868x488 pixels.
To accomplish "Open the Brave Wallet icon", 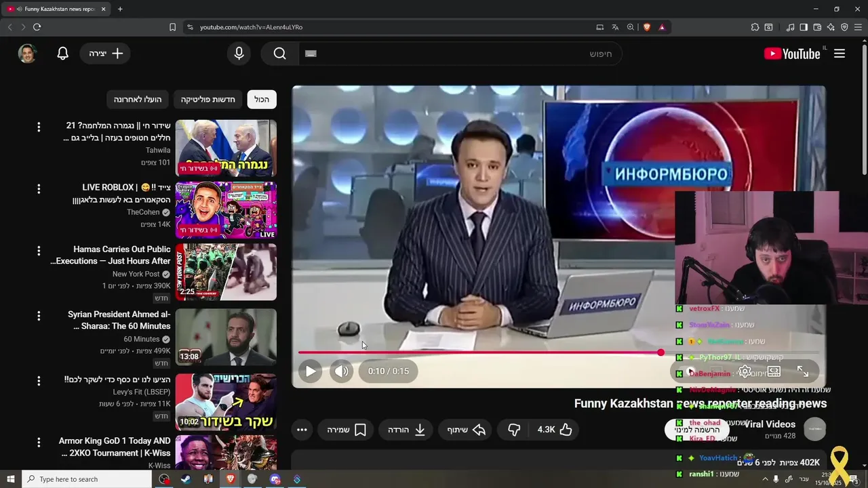I will tap(817, 27).
